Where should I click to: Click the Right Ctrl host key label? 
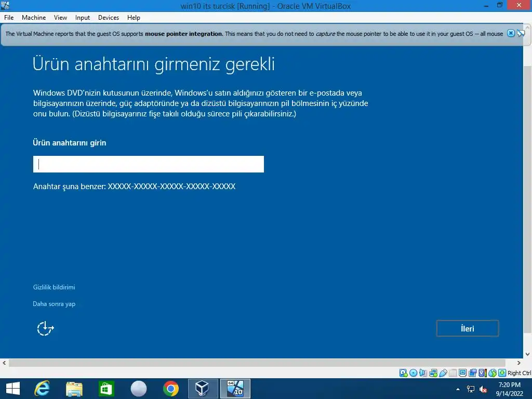(x=520, y=373)
